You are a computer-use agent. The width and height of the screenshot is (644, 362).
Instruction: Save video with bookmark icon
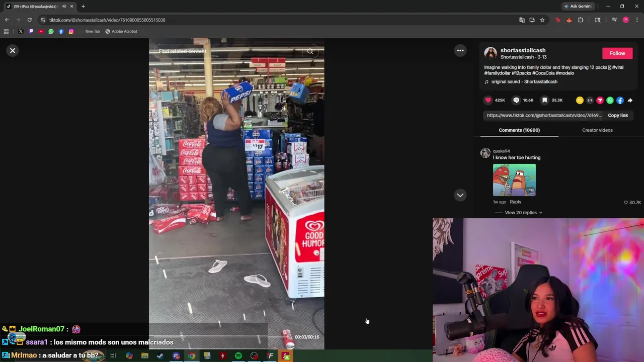(544, 100)
